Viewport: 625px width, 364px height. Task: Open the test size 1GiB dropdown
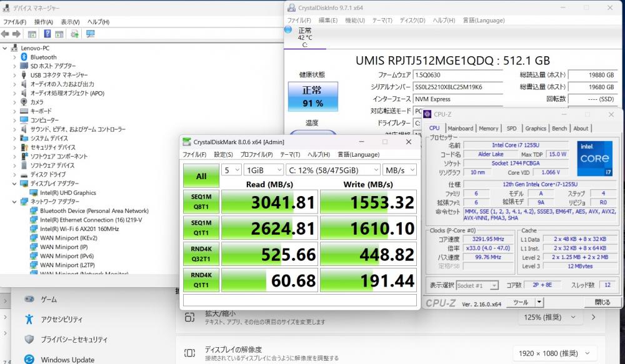pyautogui.click(x=262, y=170)
